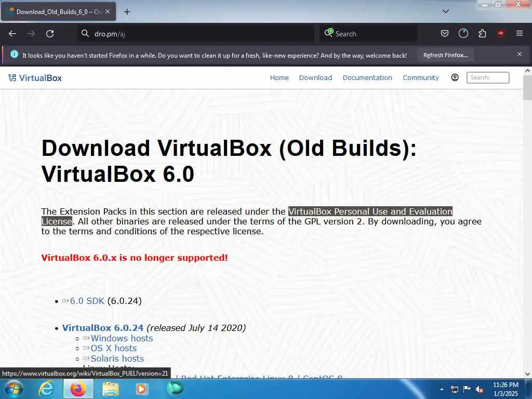The width and height of the screenshot is (532, 399).
Task: Open the Firefox account circle icon
Action: (463, 33)
